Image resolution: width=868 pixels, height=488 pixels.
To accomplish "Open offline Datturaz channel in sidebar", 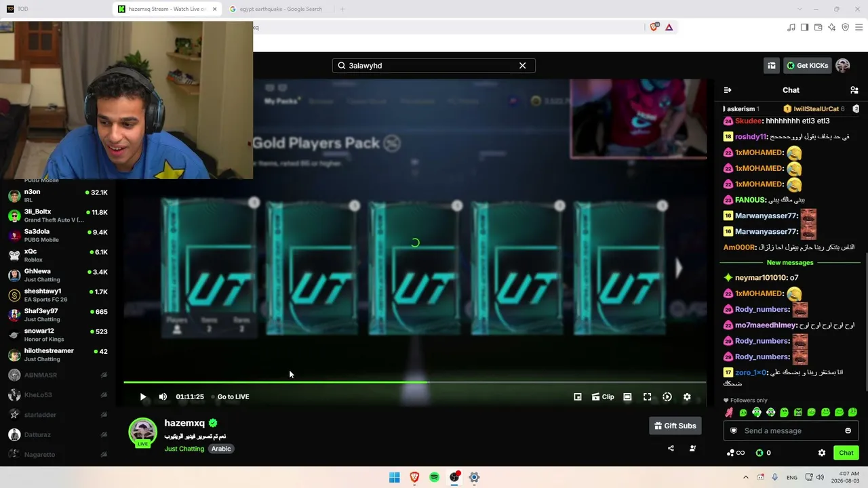I will point(58,434).
